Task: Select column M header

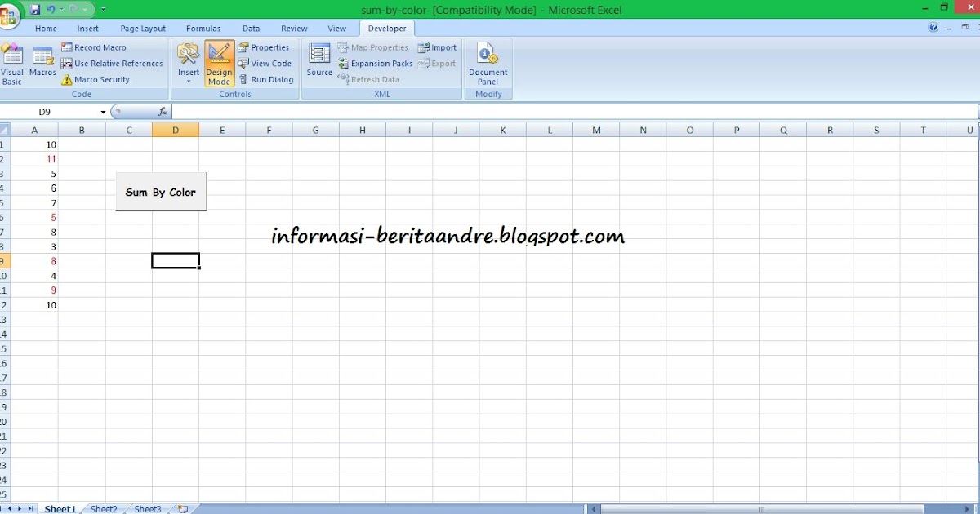Action: tap(596, 130)
